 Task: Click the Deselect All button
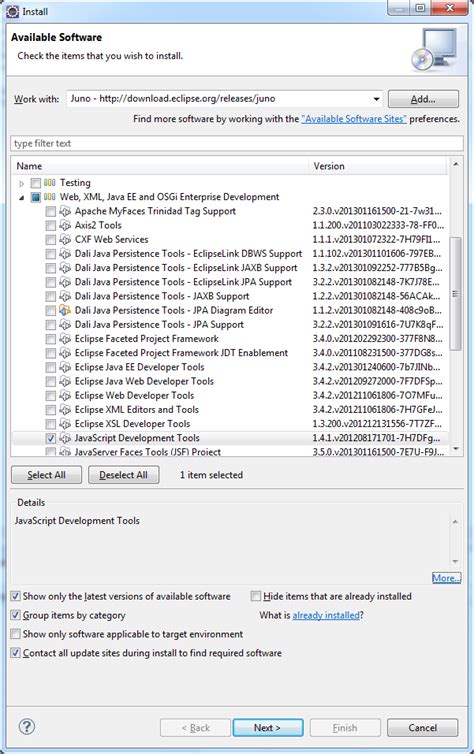click(x=124, y=475)
